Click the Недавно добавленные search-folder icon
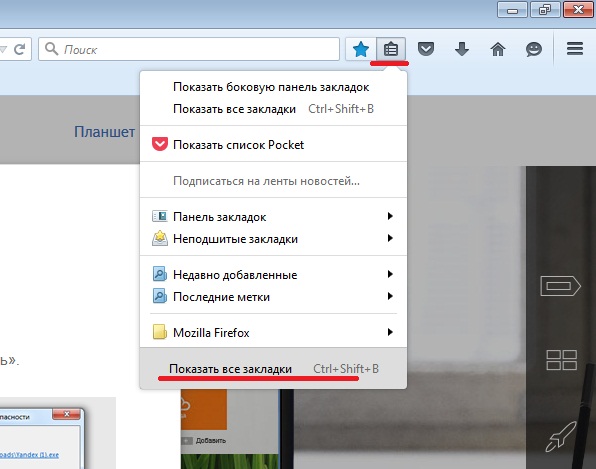596x469 pixels. tap(160, 274)
